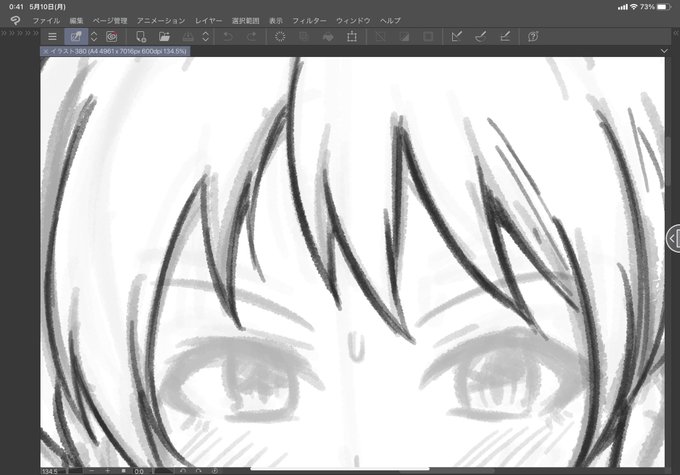The height and width of the screenshot is (475, 680).
Task: Tap the 5月10日(月) date text
Action: point(48,7)
